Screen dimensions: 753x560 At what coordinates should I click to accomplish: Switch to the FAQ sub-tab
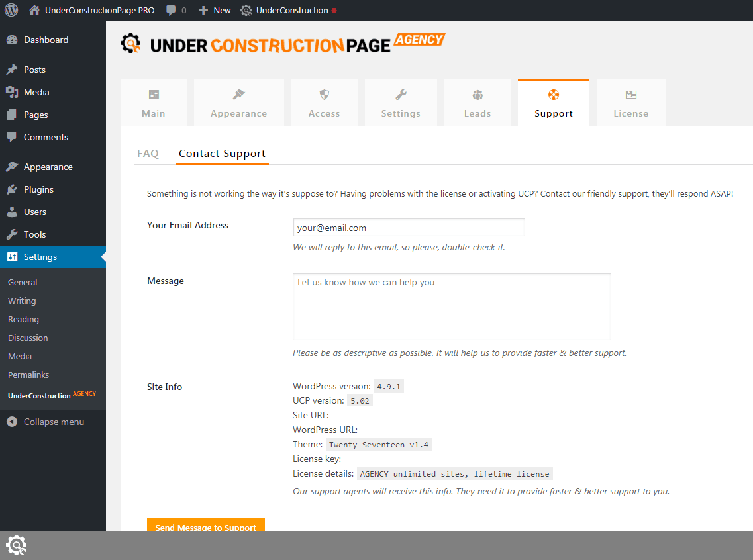(148, 154)
